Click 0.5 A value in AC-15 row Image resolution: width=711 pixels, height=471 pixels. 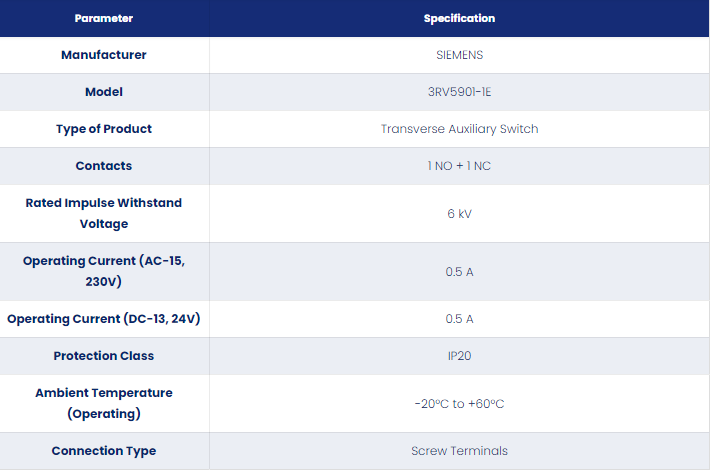coord(459,272)
